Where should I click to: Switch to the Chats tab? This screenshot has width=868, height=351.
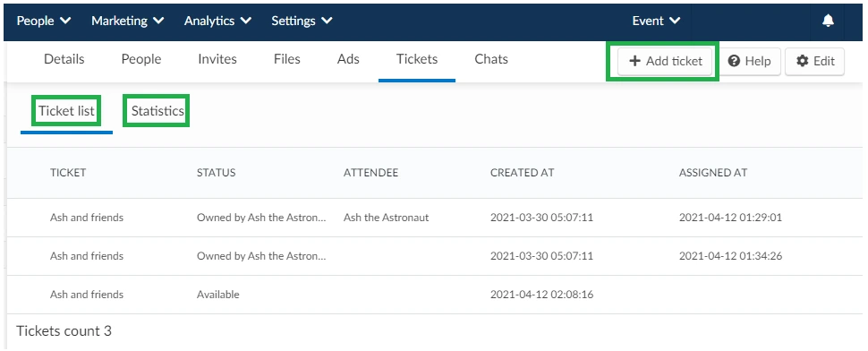click(x=491, y=59)
